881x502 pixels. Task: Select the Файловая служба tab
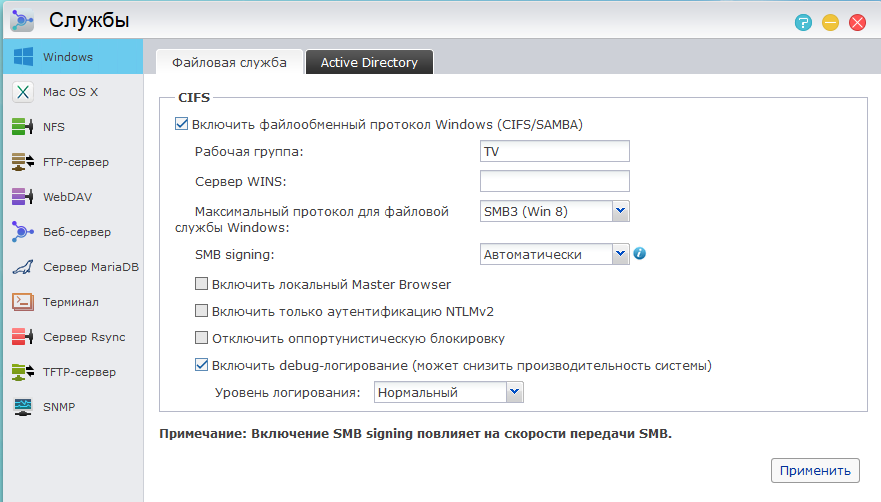click(229, 62)
